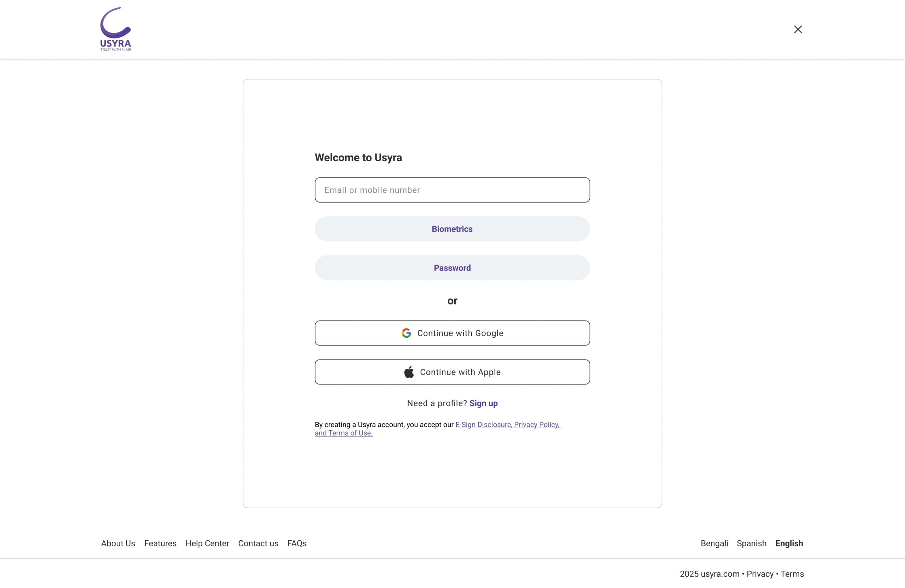The image size is (905, 588).
Task: Open About Us in footer
Action: pyautogui.click(x=118, y=543)
